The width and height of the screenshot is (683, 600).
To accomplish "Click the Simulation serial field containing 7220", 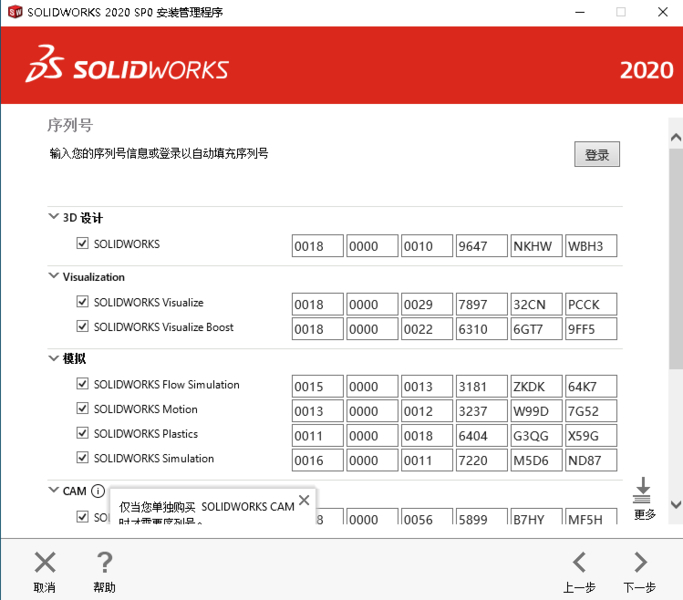I will (482, 460).
